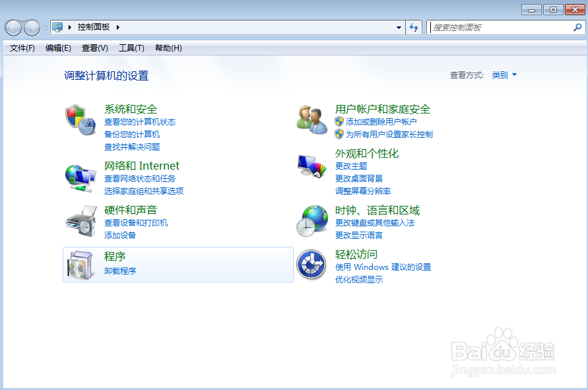Click the Forward navigation arrow
Viewport: 588px width, 390px height.
tap(32, 28)
